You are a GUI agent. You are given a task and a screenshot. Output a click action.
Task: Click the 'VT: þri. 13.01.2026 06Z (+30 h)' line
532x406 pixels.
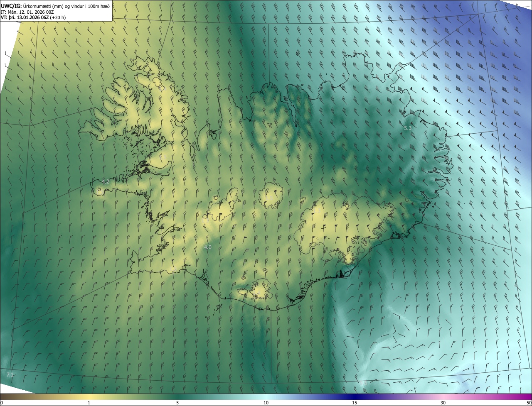click(33, 17)
